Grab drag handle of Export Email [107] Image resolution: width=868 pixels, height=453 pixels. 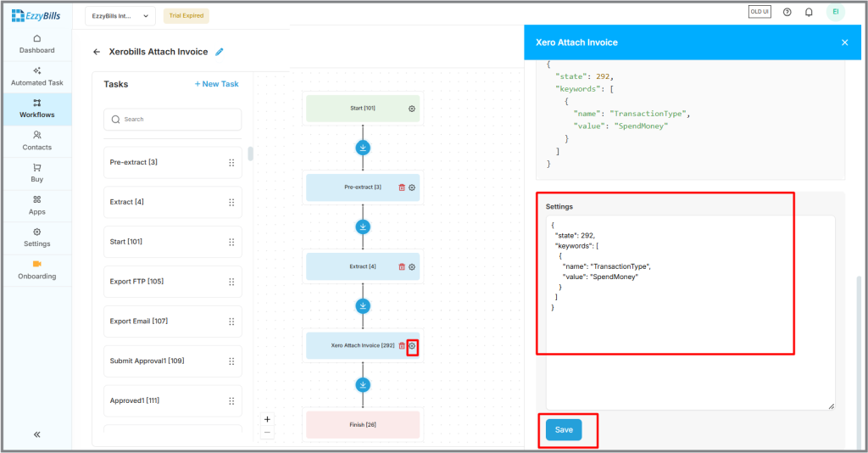(x=231, y=322)
